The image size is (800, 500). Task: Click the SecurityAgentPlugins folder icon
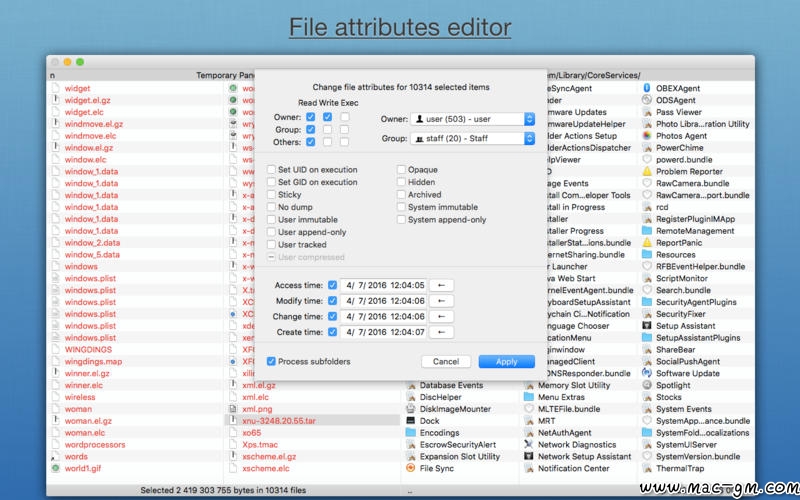(647, 302)
